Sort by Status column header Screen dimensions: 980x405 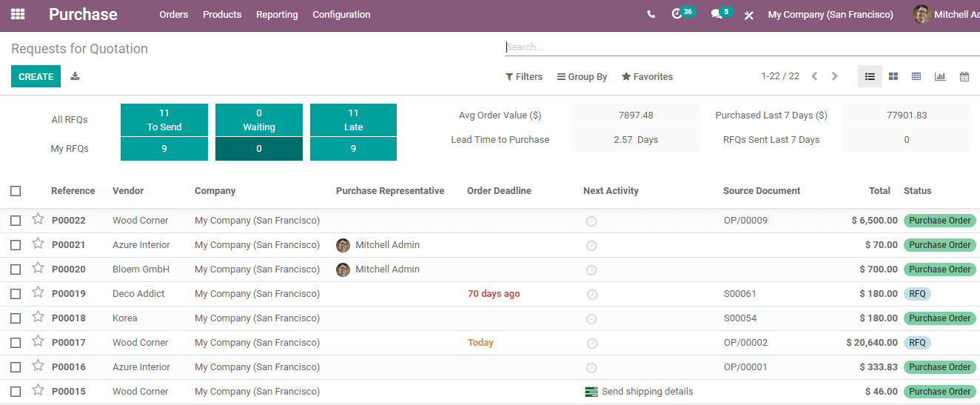coord(918,191)
